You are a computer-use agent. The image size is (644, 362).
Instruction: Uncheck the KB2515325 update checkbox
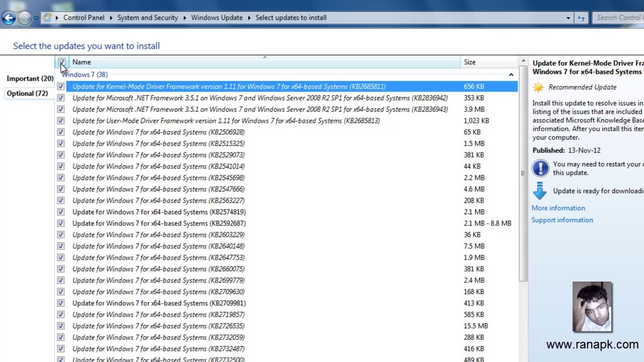(61, 143)
